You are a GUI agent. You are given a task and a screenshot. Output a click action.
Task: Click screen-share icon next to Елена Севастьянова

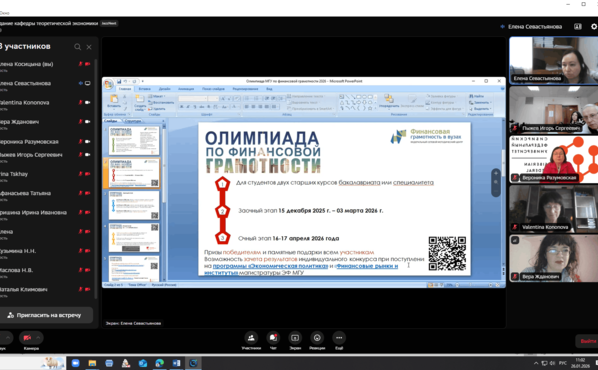pyautogui.click(x=87, y=83)
